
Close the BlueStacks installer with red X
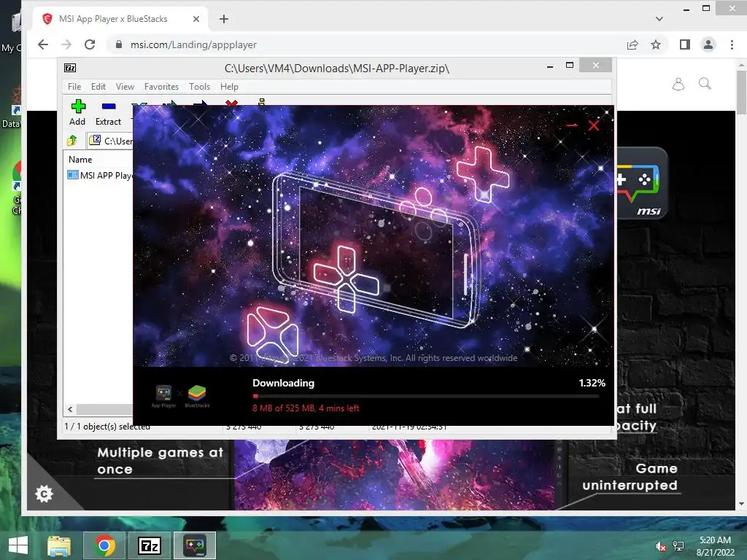594,125
